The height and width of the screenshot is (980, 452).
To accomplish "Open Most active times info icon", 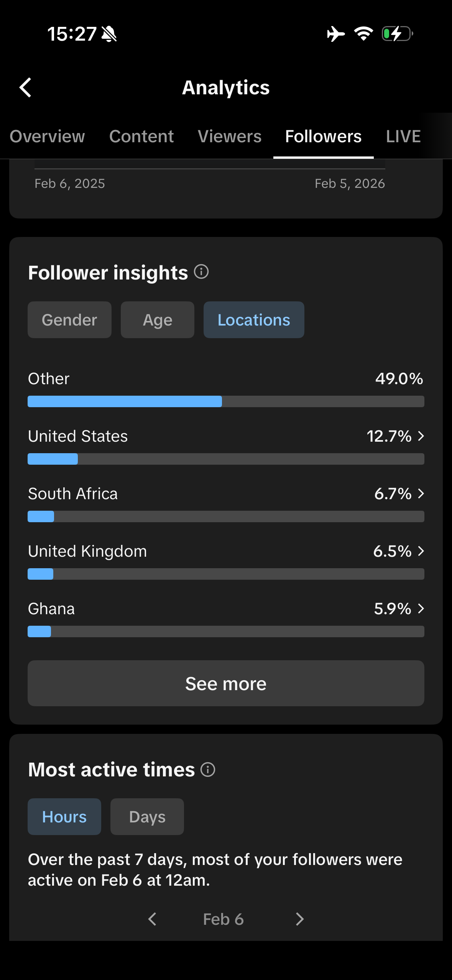I will coord(208,770).
